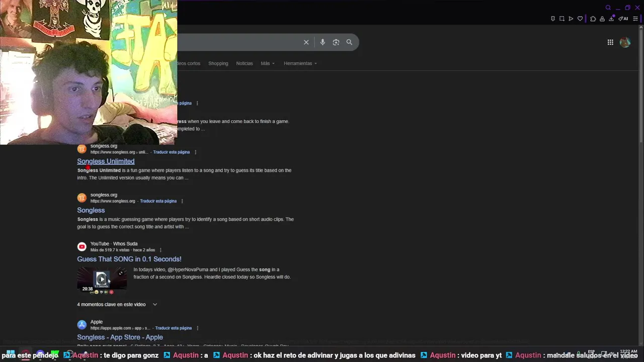Click the Apple App Store favicon
644x362 pixels.
pyautogui.click(x=82, y=325)
